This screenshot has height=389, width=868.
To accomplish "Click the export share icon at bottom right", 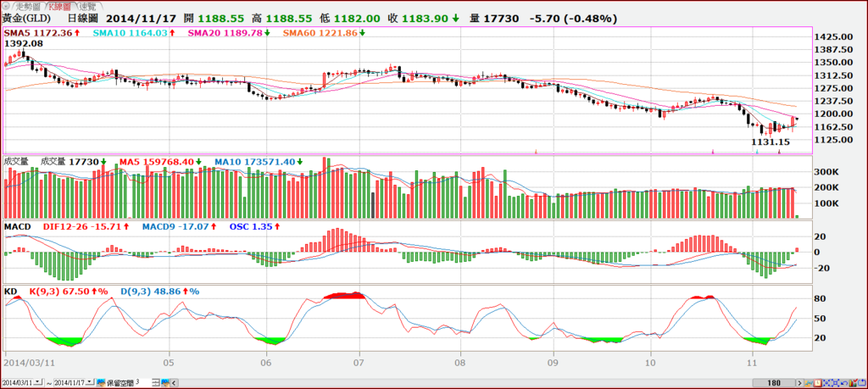I will coord(862,383).
